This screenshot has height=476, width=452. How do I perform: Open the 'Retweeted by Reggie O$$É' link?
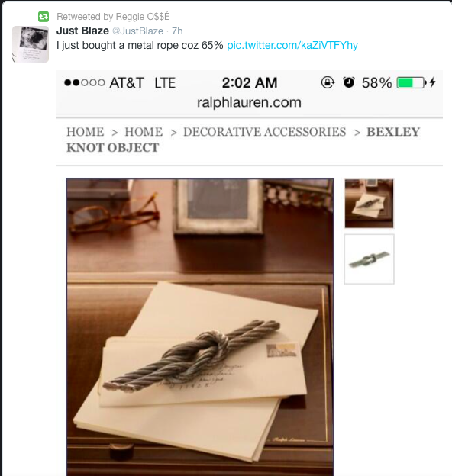pos(113,16)
